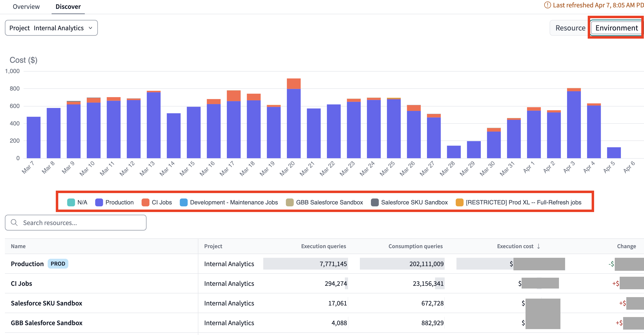Viewport: 644px width, 335px height.
Task: Hide the GBB Salesforce Sandbox legend series
Action: pos(290,202)
